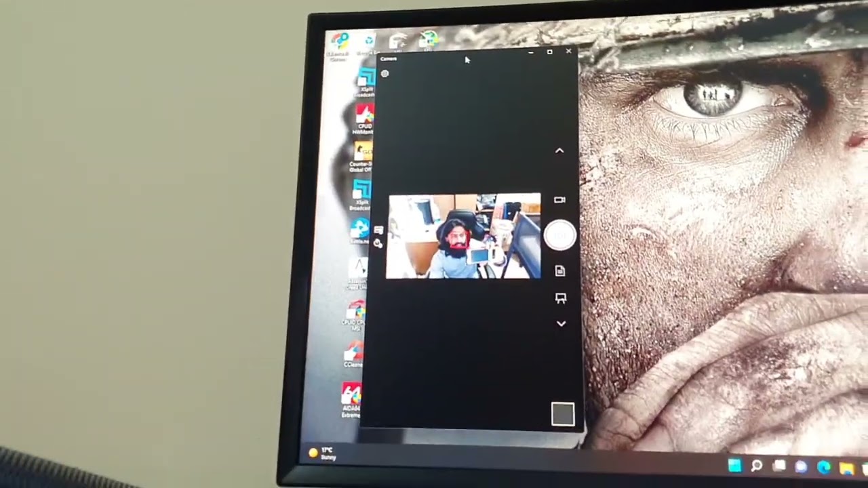868x488 pixels.
Task: Click the live camera preview image
Action: click(464, 236)
